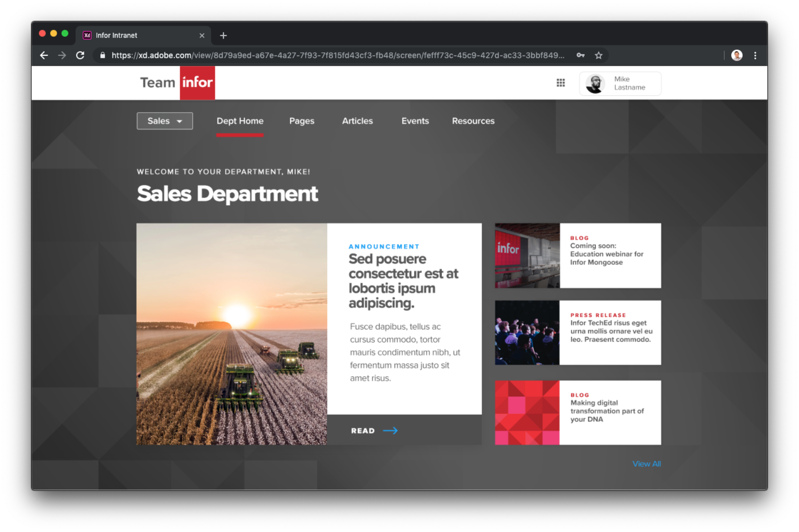Open the Mike Lastname user menu
The width and height of the screenshot is (799, 532).
coord(620,83)
